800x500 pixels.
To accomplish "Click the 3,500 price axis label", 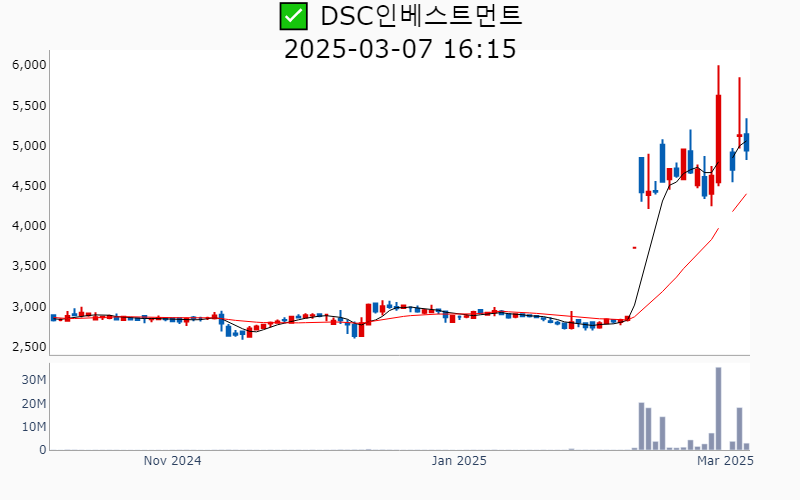I will [x=29, y=266].
